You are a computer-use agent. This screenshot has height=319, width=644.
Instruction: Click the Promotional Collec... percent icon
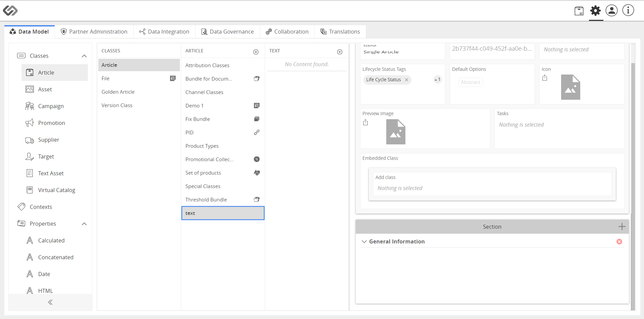click(257, 159)
